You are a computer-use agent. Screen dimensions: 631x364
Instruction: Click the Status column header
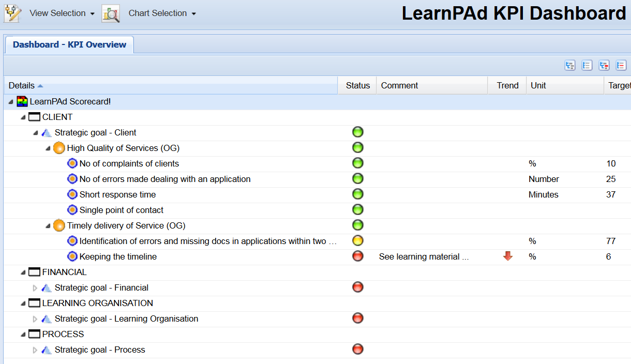pos(358,85)
